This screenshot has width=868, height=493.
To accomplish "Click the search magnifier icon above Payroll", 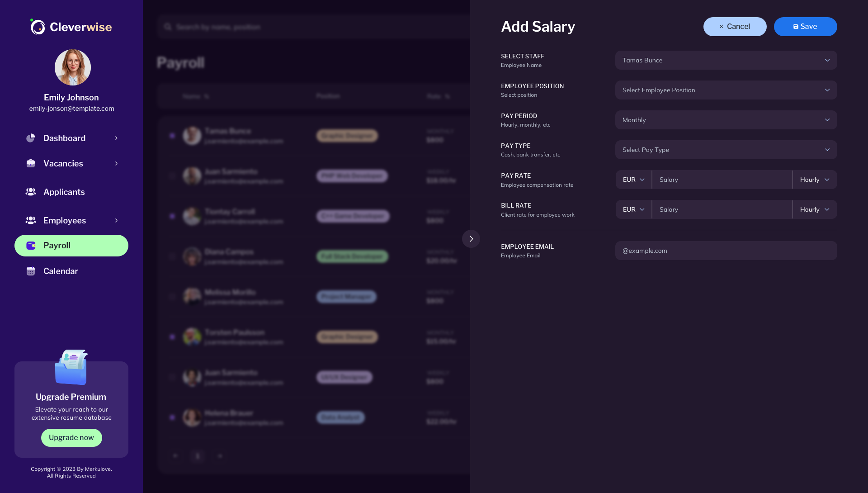I will 167,27.
